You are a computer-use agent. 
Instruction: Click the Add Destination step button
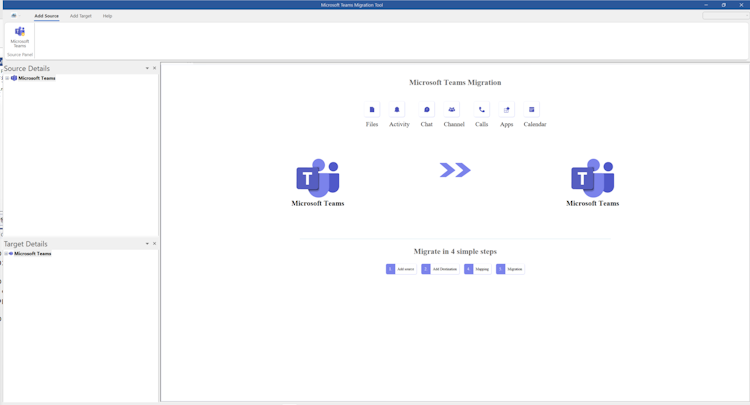click(440, 269)
